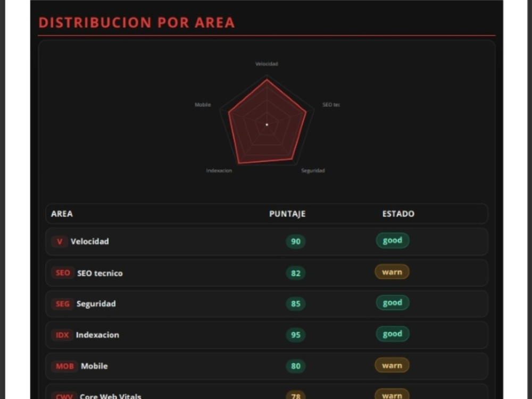Click the IDX badge beside Indexacion
532x399 pixels.
click(x=62, y=335)
